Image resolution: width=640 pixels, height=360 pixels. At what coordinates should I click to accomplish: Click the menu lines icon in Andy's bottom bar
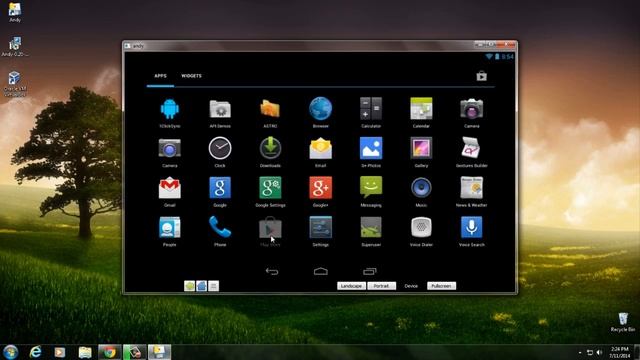[x=213, y=286]
